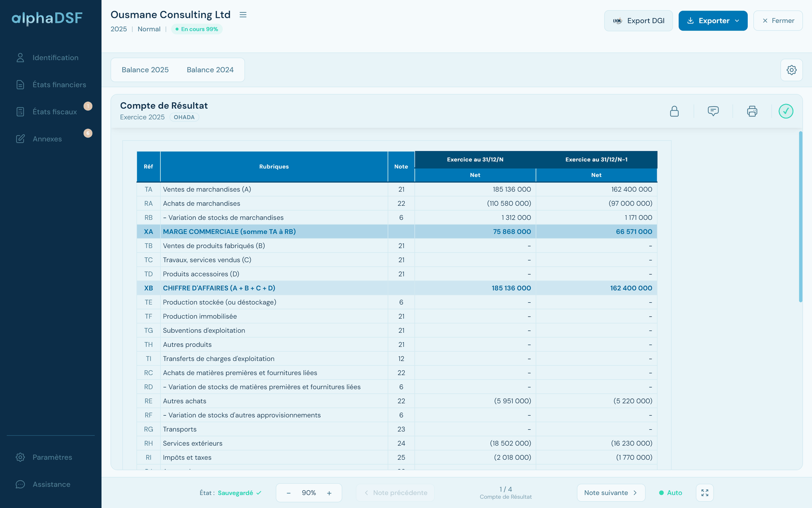
Task: Go to Identification in the sidebar
Action: (51, 58)
